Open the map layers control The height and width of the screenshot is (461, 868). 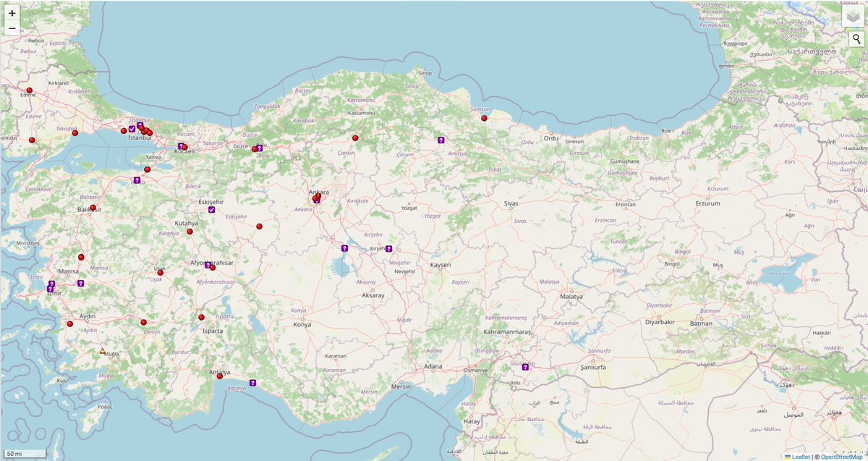[853, 16]
